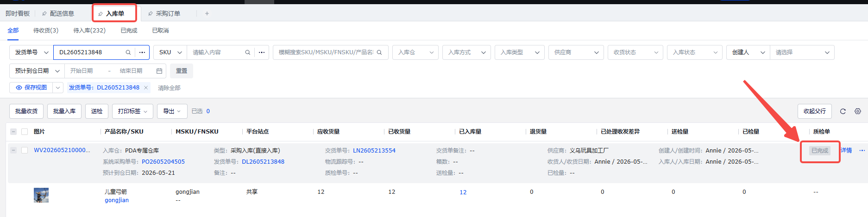Switch to the 待入库(232) tab
Screen dimensions: 868x217
[89, 31]
